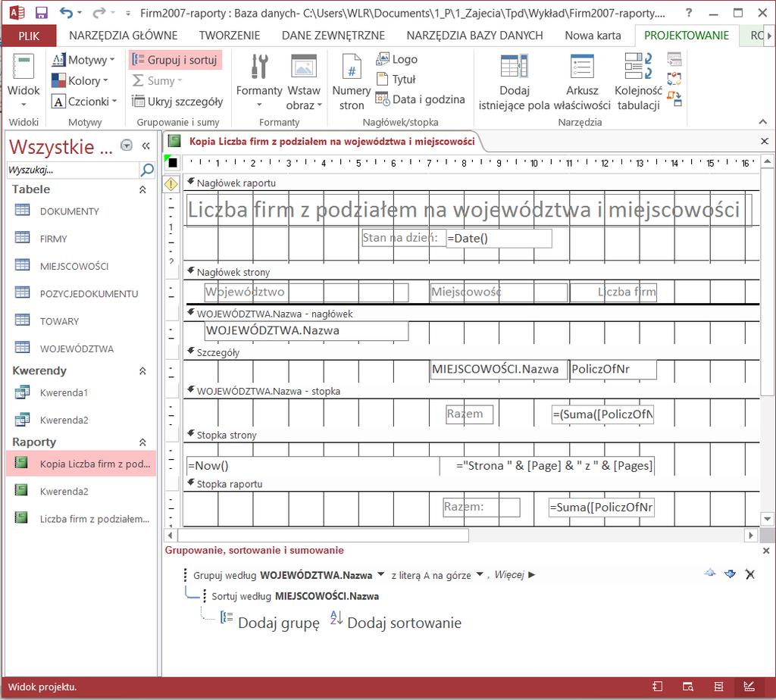Open the FIRMY table in navigation pane
The image size is (776, 700).
(80, 239)
